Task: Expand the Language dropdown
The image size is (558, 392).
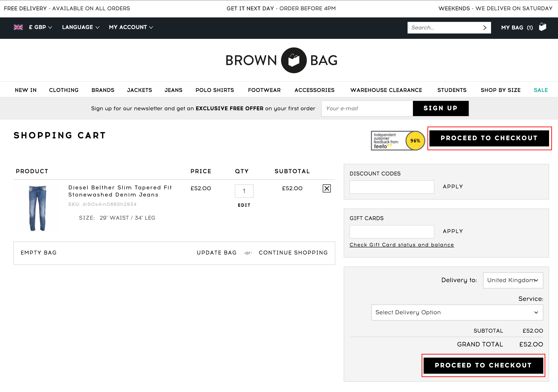Action: pyautogui.click(x=81, y=27)
